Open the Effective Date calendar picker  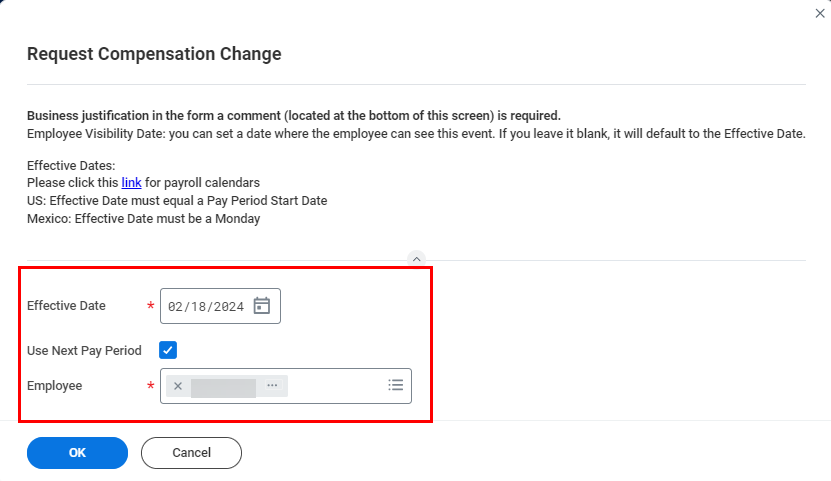[262, 306]
